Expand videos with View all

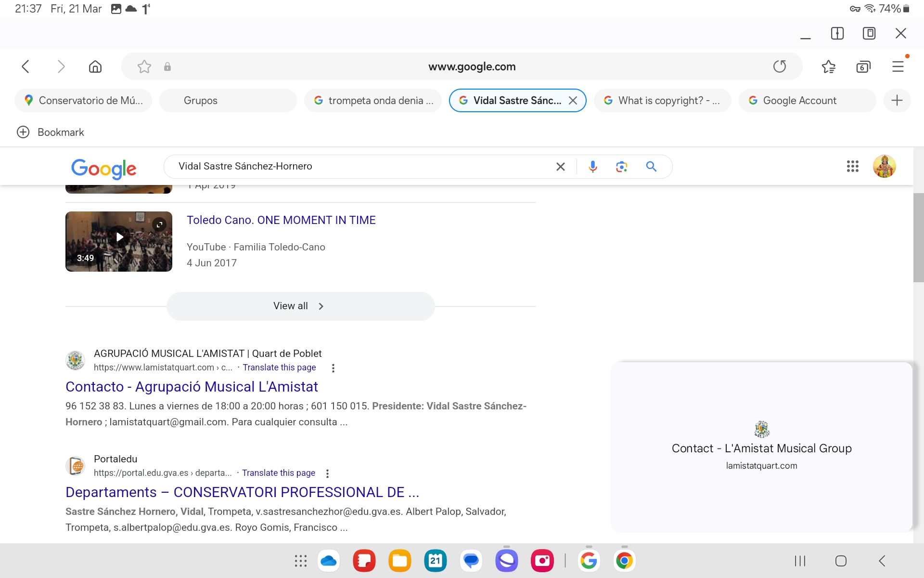point(300,306)
